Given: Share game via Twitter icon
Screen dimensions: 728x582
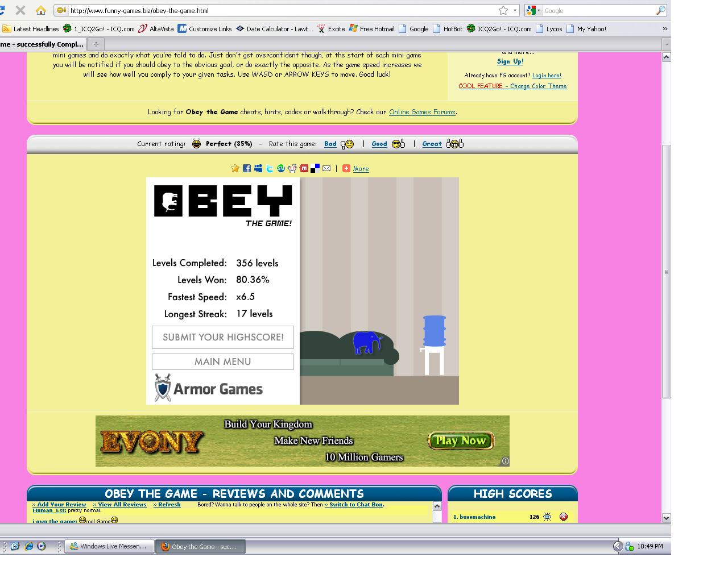Looking at the screenshot, I should [269, 168].
